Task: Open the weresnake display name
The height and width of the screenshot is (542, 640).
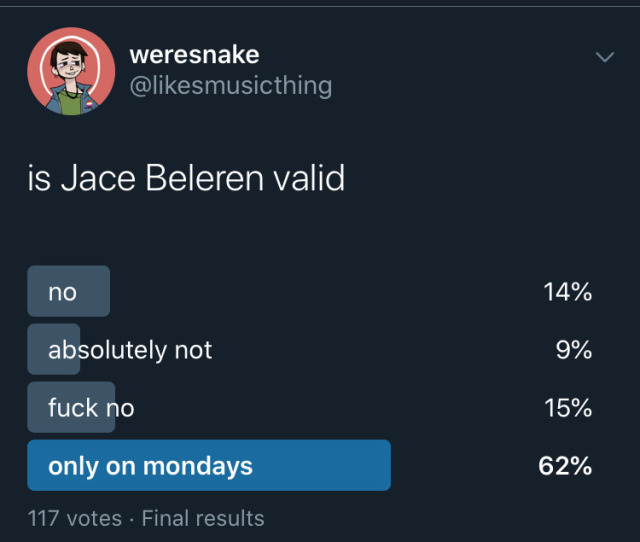Action: [194, 55]
